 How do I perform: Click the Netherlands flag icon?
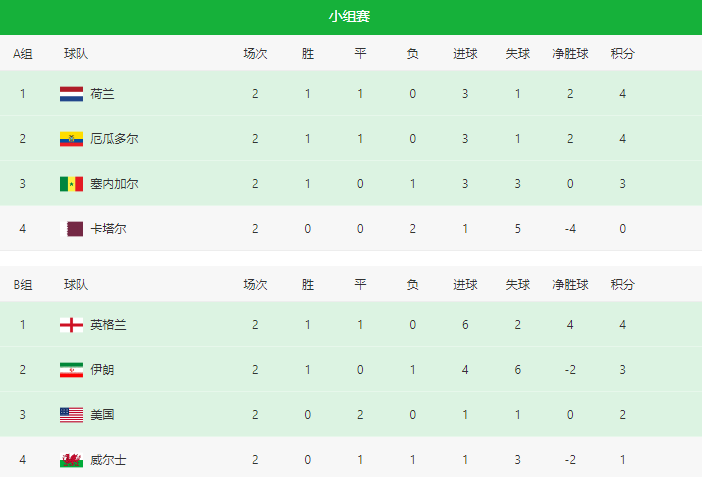(x=71, y=94)
